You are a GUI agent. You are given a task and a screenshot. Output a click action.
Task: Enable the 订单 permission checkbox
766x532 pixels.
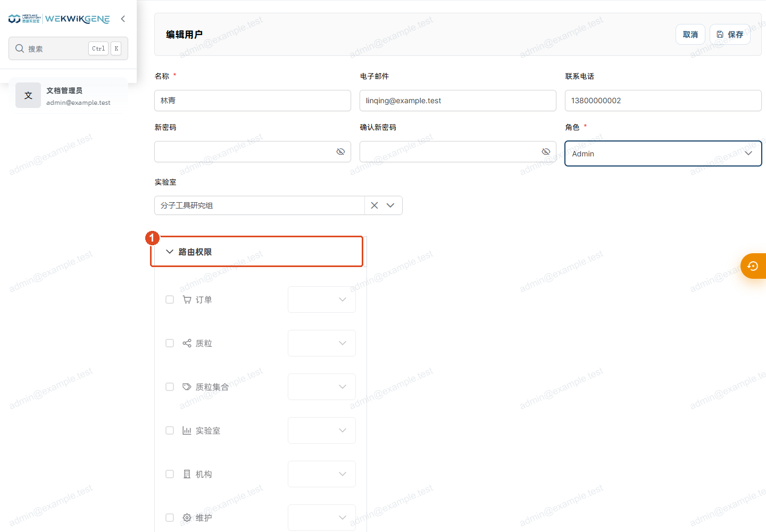pyautogui.click(x=170, y=300)
